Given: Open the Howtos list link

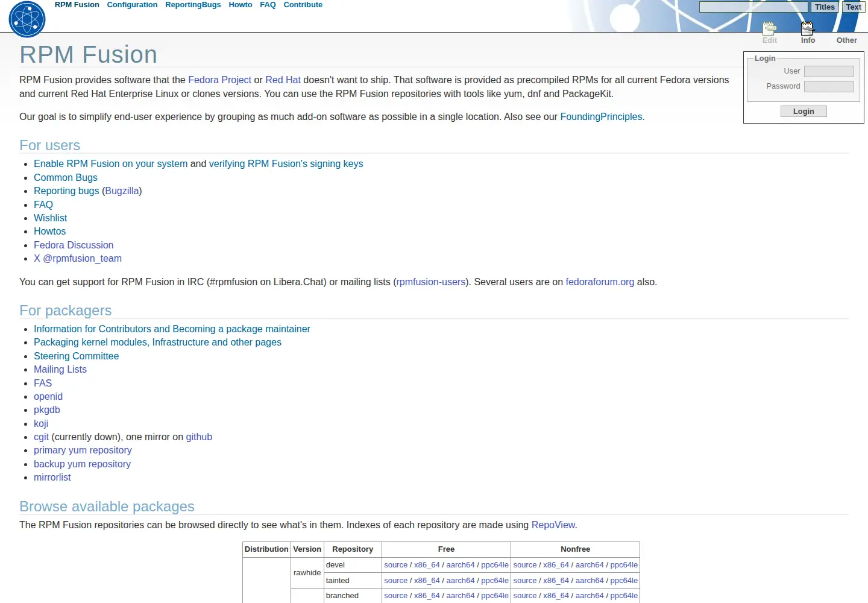Looking at the screenshot, I should pyautogui.click(x=49, y=231).
